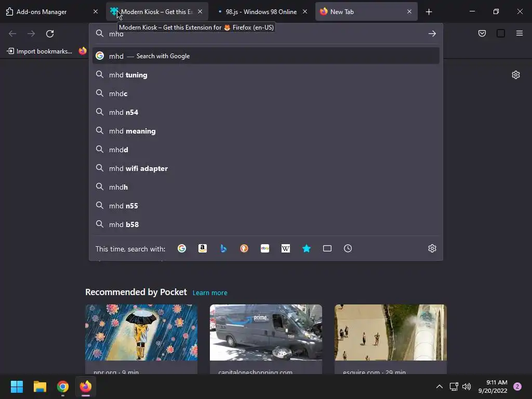Viewport: 532px width, 399px height.
Task: Open network status in system tray
Action: click(x=454, y=387)
